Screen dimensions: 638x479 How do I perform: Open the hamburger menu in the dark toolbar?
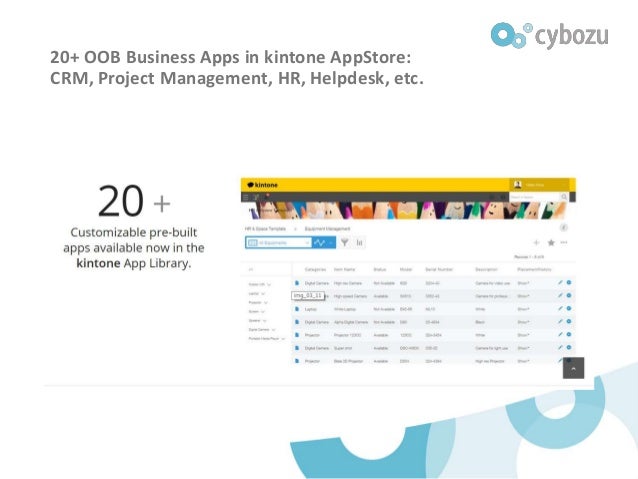coord(245,197)
